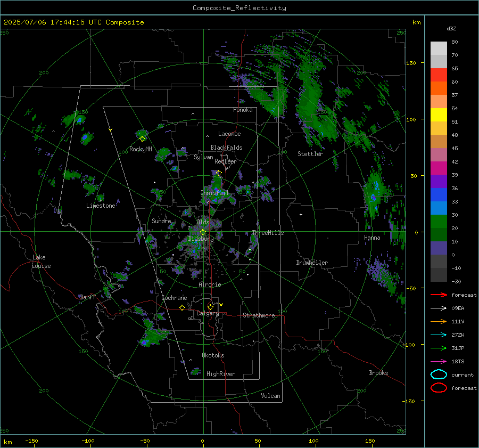The height and width of the screenshot is (448, 479).
Task: Click the Olds label near radar center
Action: (203, 222)
